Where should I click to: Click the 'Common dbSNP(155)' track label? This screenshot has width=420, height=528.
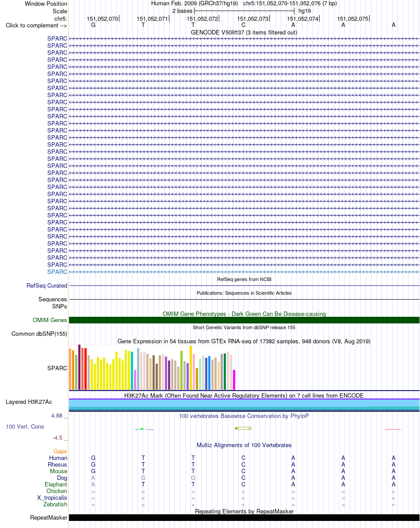click(x=39, y=334)
